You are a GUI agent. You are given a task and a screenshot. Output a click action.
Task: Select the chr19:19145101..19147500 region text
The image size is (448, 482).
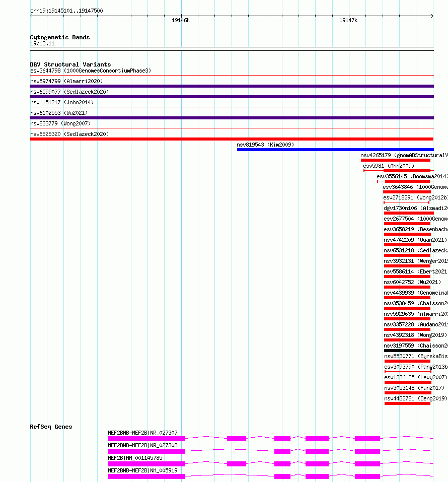click(x=66, y=11)
